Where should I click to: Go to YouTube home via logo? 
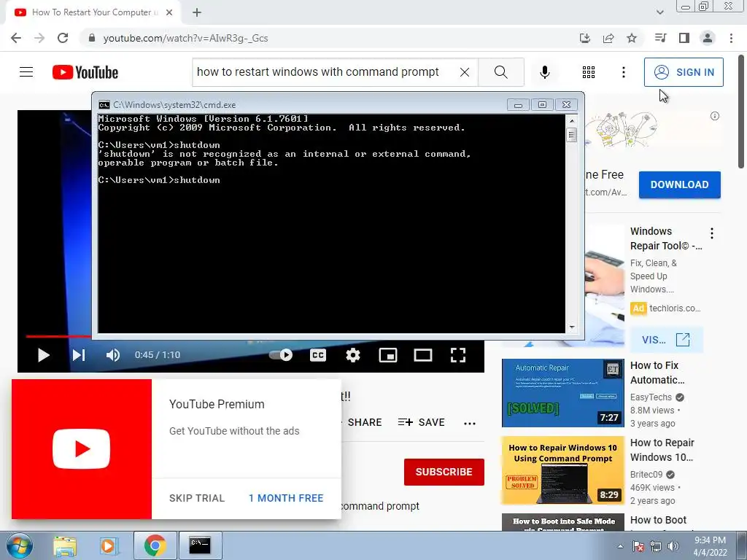coord(85,72)
